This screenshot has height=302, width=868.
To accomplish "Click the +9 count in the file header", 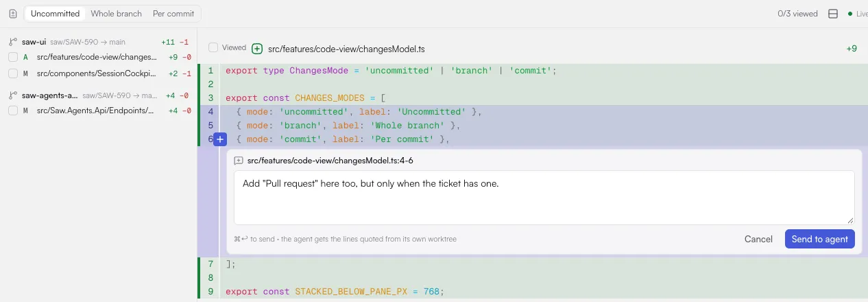I will click(x=852, y=49).
